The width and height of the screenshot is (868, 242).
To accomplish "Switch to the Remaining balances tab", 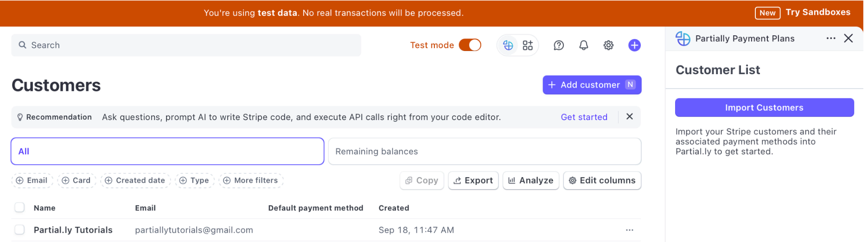I will 485,152.
